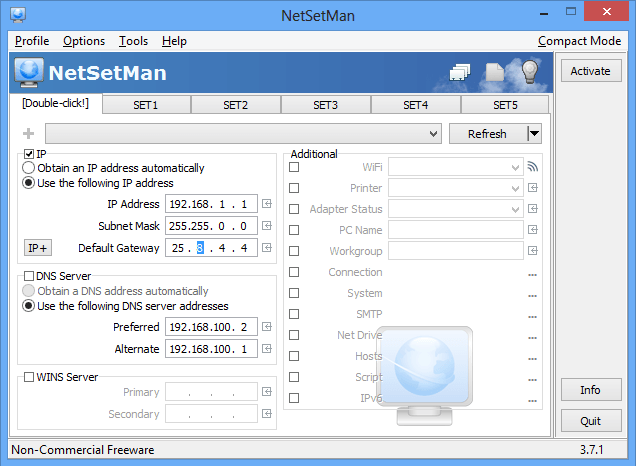Select the [Double-click!] profile tab
The width and height of the screenshot is (636, 466).
tap(56, 103)
